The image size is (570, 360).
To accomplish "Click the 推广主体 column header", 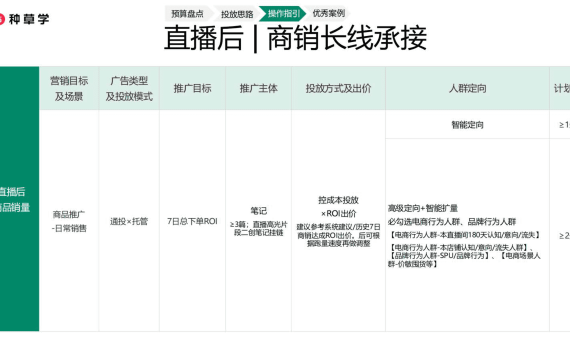I will tap(258, 88).
